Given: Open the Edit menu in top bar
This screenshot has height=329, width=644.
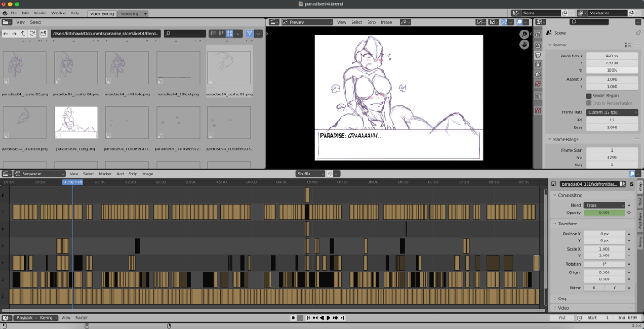Looking at the screenshot, I should (25, 13).
